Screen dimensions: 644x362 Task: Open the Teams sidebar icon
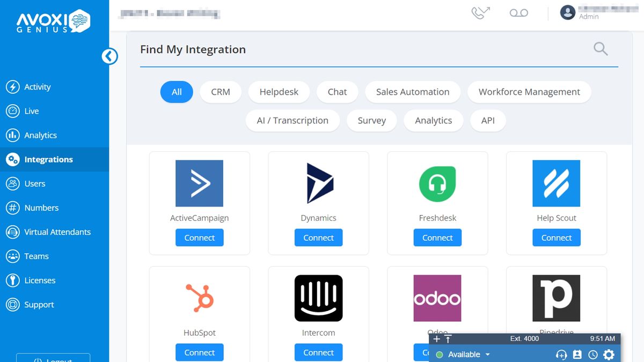pyautogui.click(x=12, y=256)
